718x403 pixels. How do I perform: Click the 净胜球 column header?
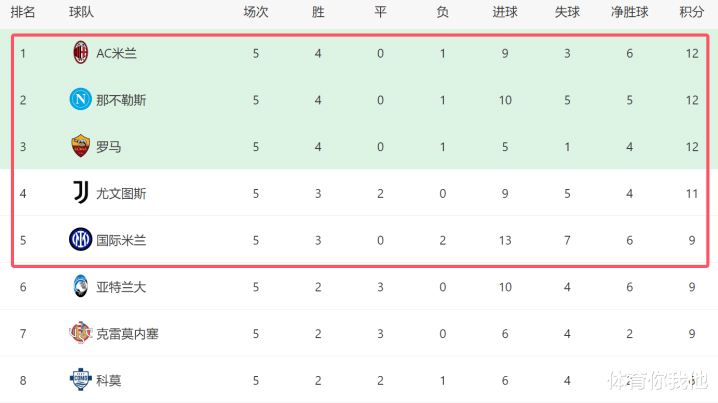click(x=629, y=13)
